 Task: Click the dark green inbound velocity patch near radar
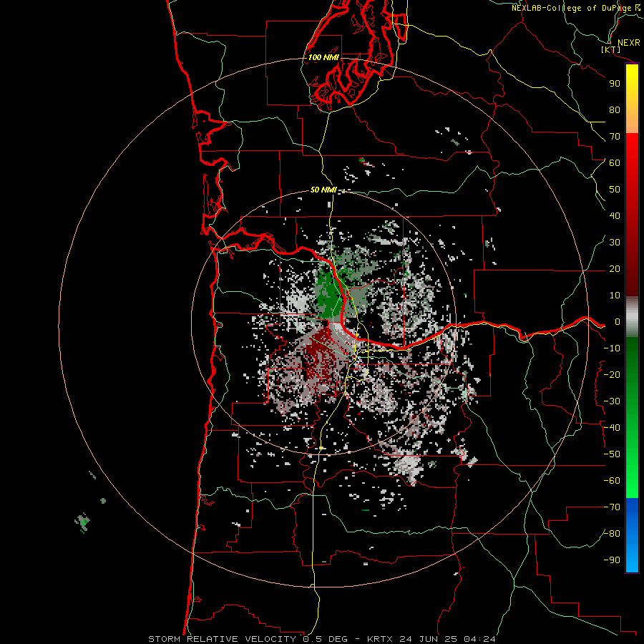[x=328, y=296]
